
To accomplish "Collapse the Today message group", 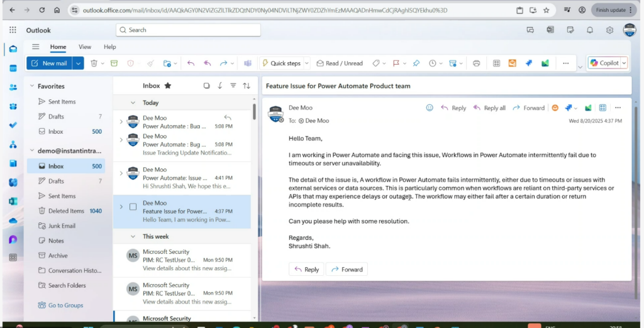I will [133, 102].
